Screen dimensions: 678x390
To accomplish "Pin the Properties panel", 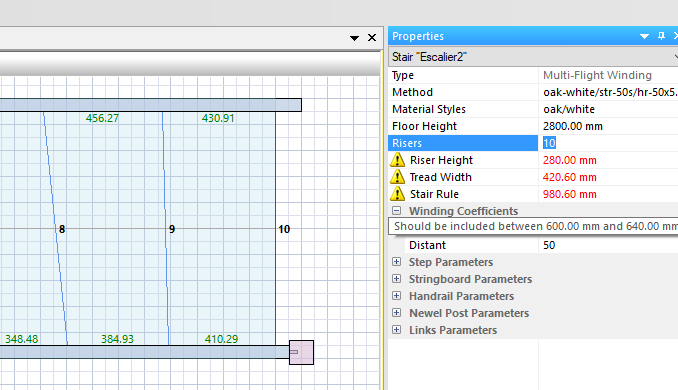I will click(x=661, y=36).
